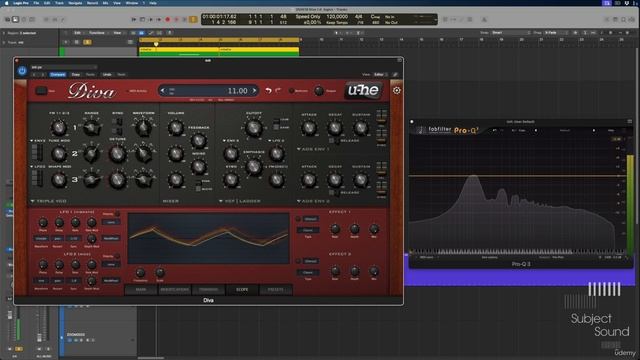Click Diva's redo arrow next to the preset display
Viewport: 640px width, 360px height.
pos(278,91)
